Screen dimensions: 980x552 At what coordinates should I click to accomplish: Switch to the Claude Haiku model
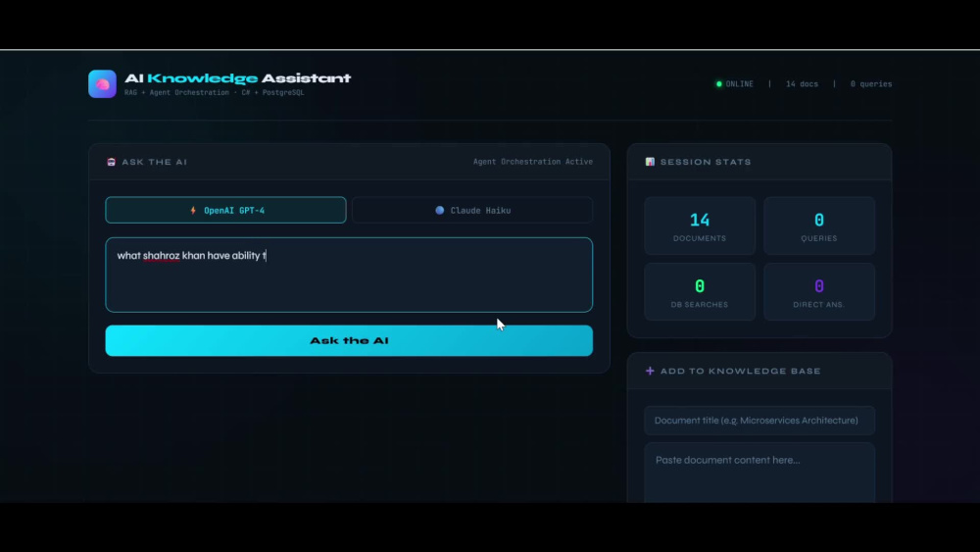[472, 210]
